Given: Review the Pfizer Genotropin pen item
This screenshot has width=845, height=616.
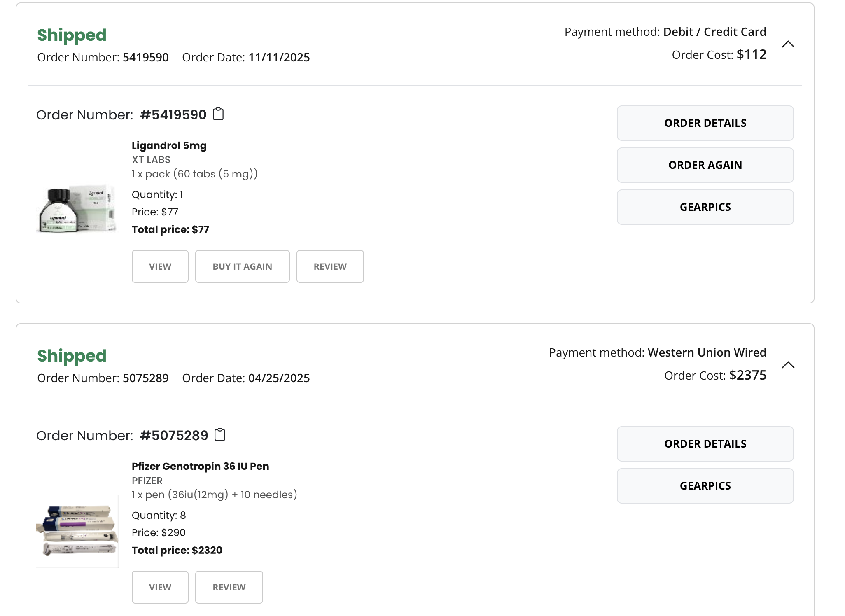Looking at the screenshot, I should coord(229,587).
